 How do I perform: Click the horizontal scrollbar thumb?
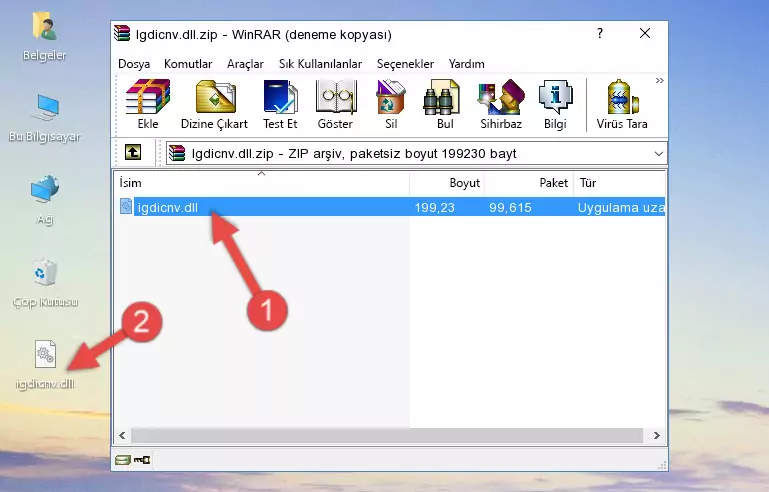tap(387, 435)
